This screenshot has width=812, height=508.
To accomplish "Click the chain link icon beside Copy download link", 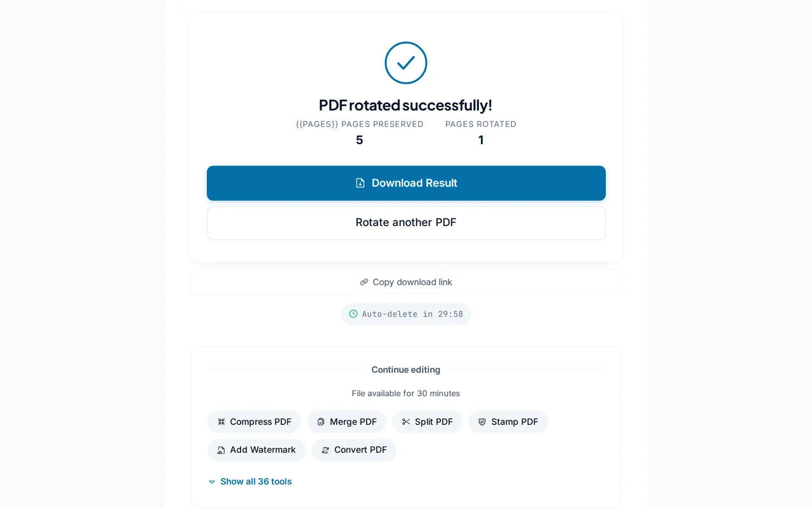I will click(x=363, y=281).
